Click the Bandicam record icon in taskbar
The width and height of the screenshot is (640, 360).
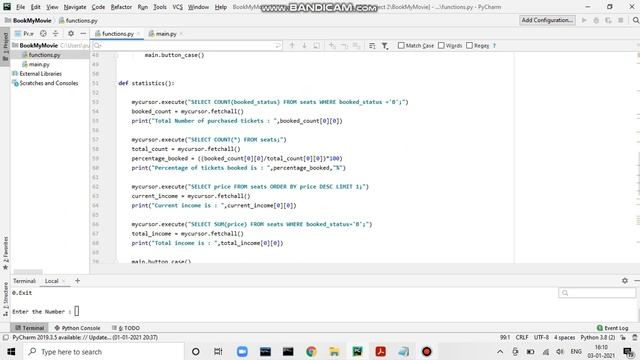click(x=427, y=351)
